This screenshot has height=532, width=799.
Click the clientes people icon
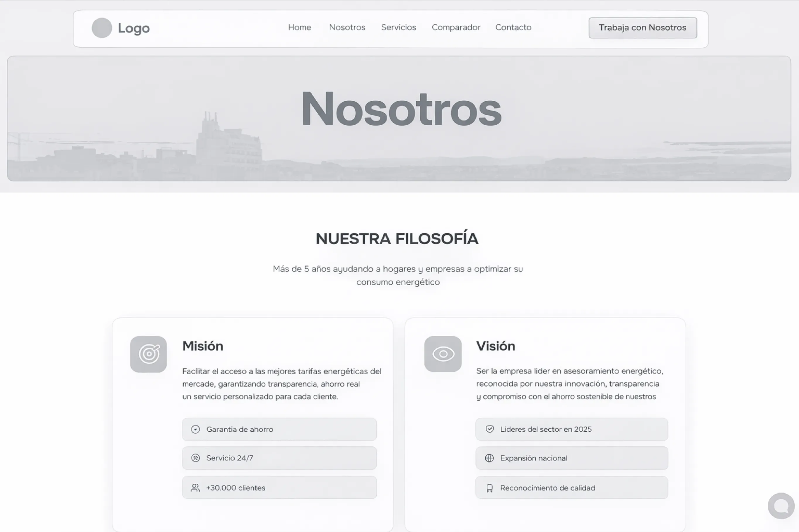click(x=195, y=488)
